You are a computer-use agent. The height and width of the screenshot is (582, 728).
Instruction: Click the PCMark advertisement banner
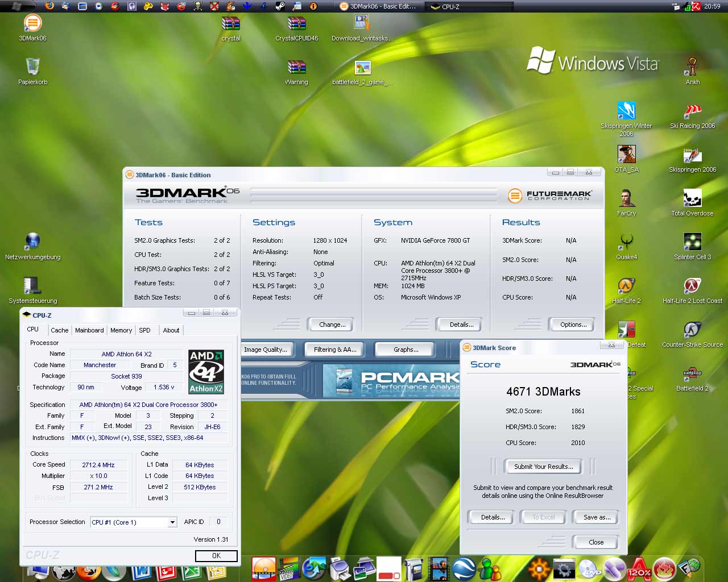click(x=391, y=381)
